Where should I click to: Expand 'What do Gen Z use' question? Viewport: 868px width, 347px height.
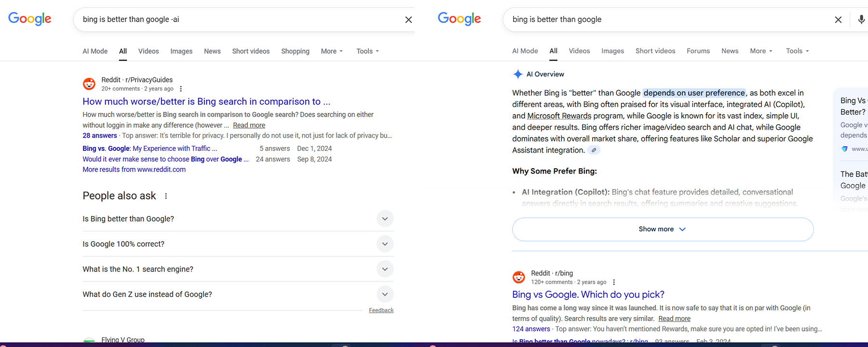coord(385,294)
